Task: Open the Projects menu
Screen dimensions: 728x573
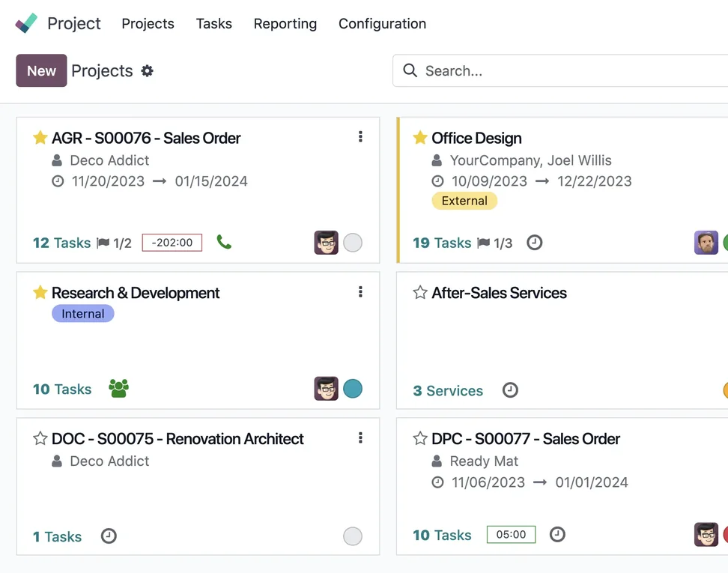Action: (148, 24)
